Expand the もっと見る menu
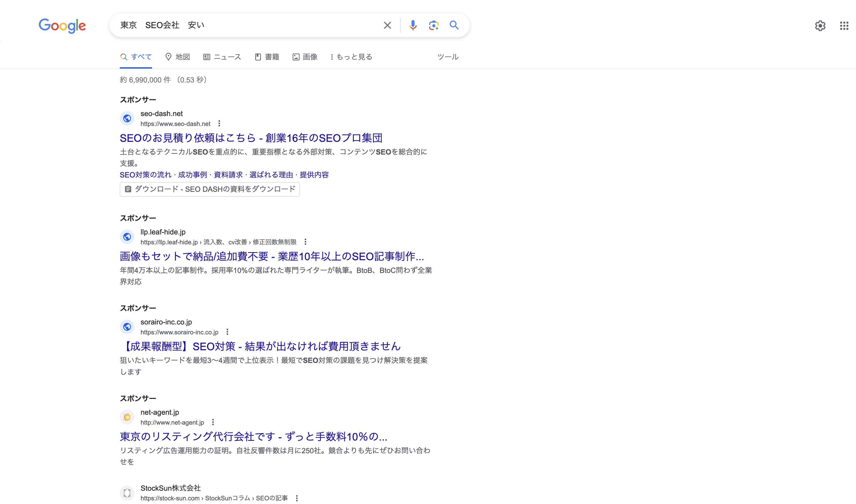856x504 pixels. 351,57
